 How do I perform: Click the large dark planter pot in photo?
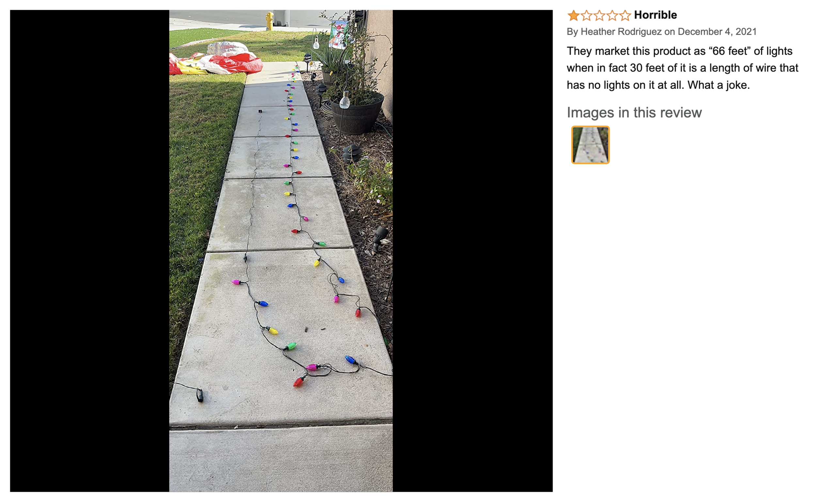point(357,113)
